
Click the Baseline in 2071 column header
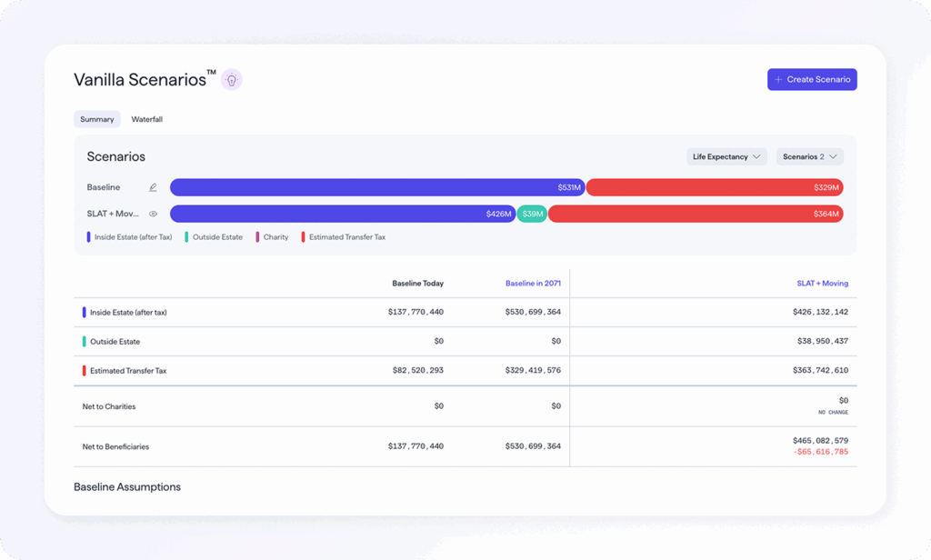pos(533,284)
